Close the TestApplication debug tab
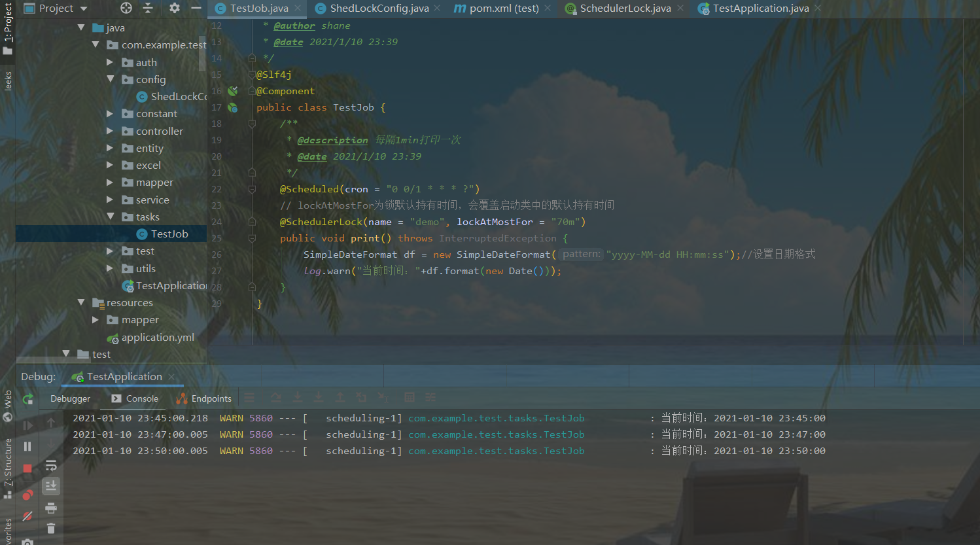Screen dimensions: 980x545 pyautogui.click(x=171, y=377)
